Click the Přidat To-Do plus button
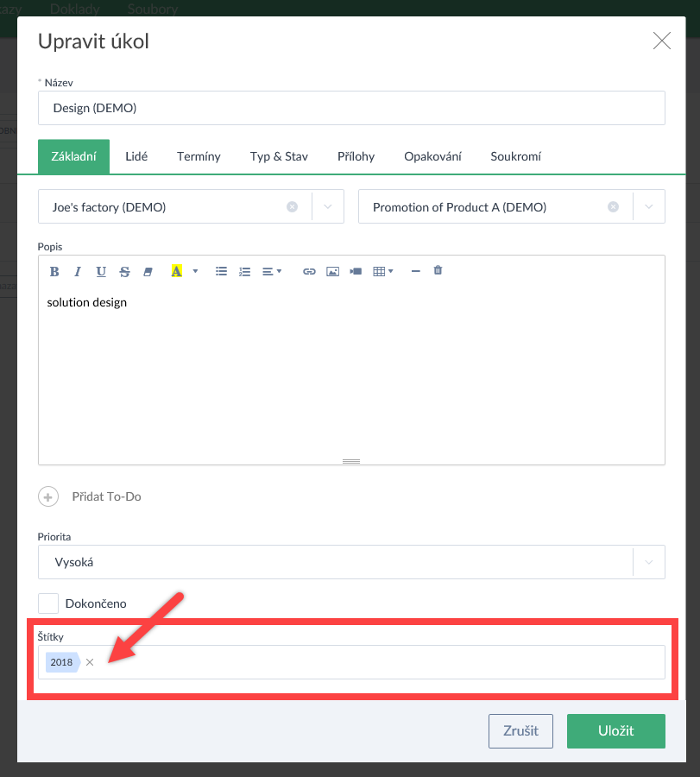 (48, 496)
